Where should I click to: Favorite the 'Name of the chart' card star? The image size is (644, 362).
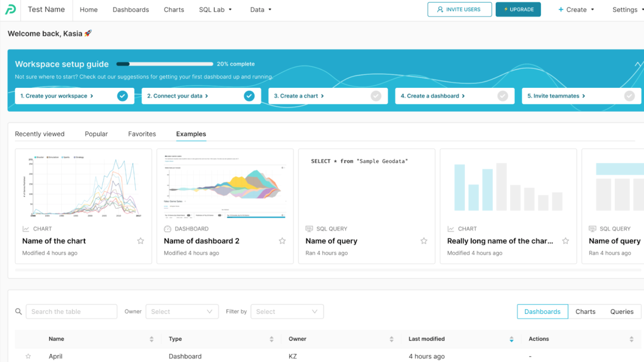[x=141, y=241]
